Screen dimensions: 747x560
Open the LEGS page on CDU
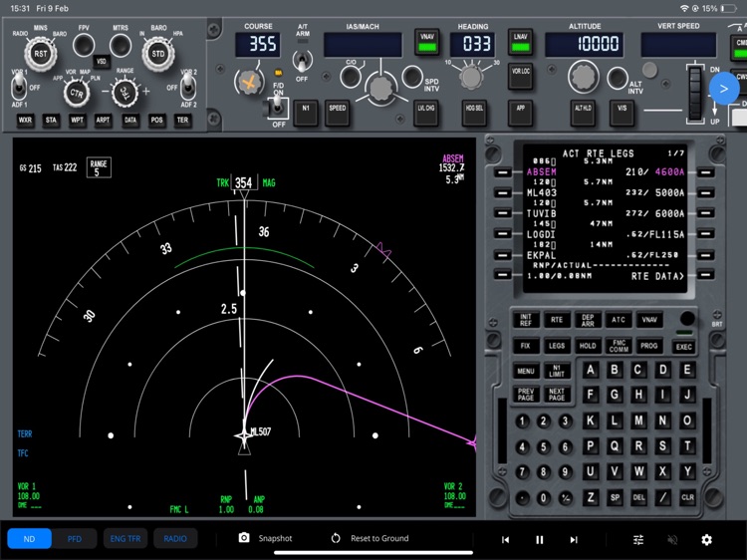coord(557,346)
